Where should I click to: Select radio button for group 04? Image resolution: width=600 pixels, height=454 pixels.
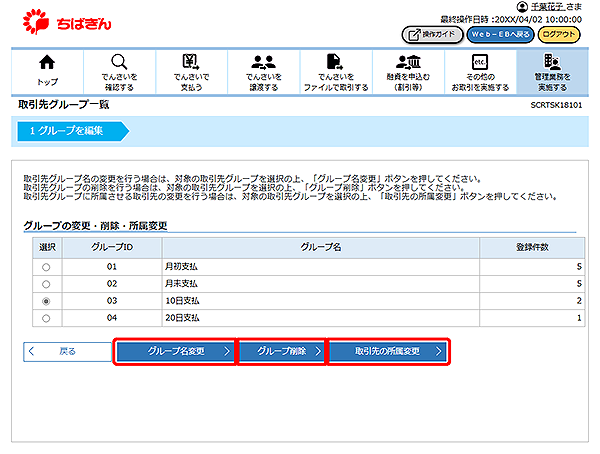46,318
